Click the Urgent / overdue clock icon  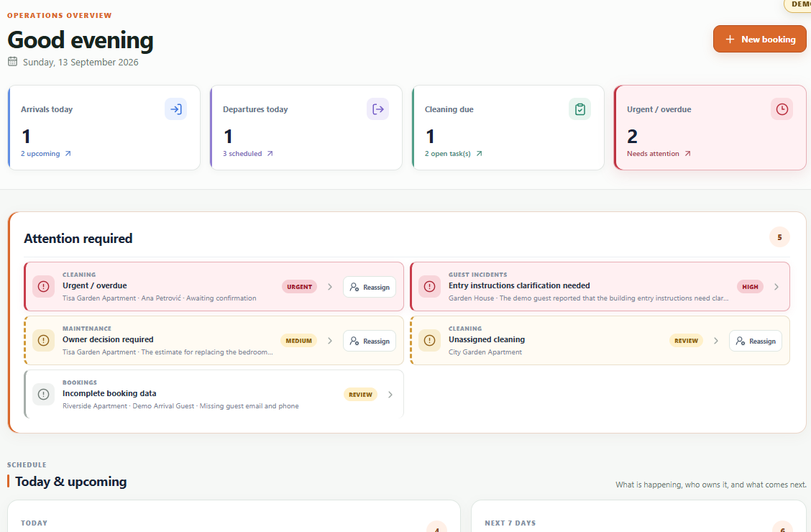(782, 109)
